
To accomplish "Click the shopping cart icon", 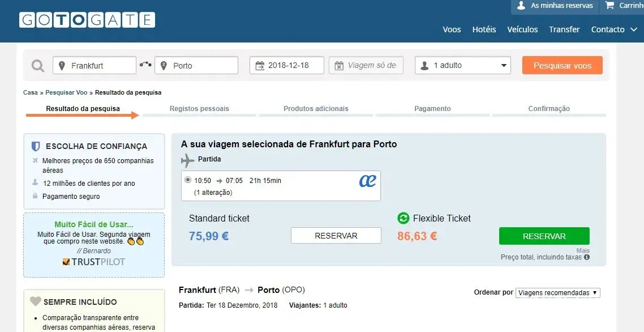I will pyautogui.click(x=609, y=6).
